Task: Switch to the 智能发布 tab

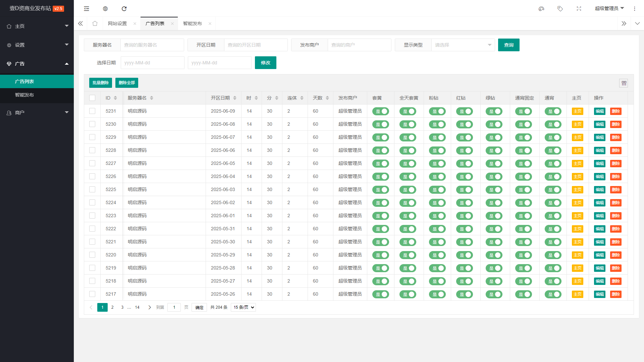Action: pos(192,23)
